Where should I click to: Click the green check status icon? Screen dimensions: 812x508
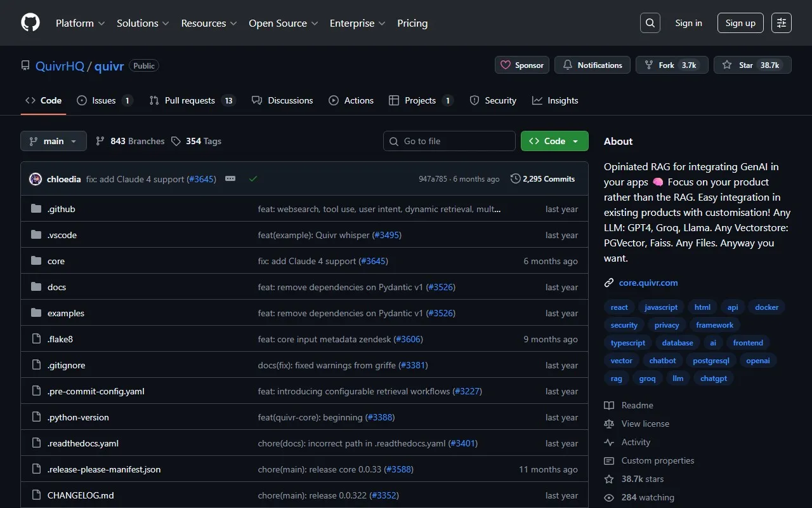pos(253,179)
